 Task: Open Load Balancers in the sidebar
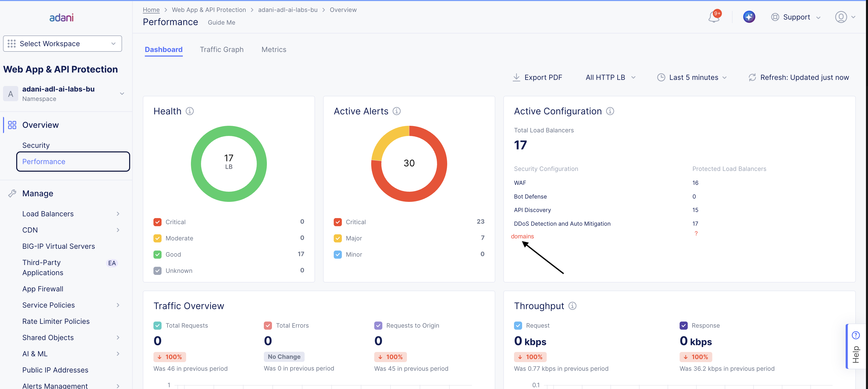pos(48,214)
